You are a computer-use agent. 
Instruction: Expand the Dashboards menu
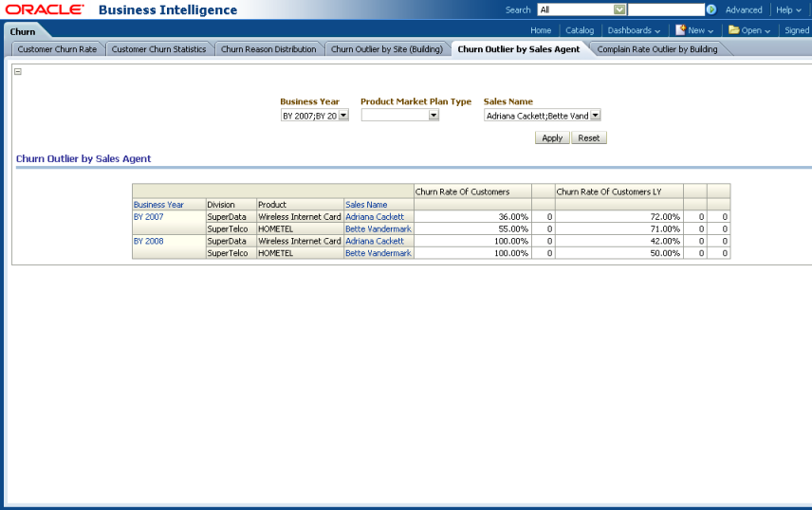coord(634,30)
